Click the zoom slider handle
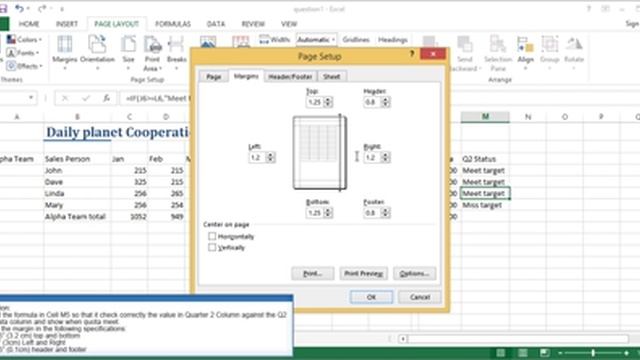 593,353
